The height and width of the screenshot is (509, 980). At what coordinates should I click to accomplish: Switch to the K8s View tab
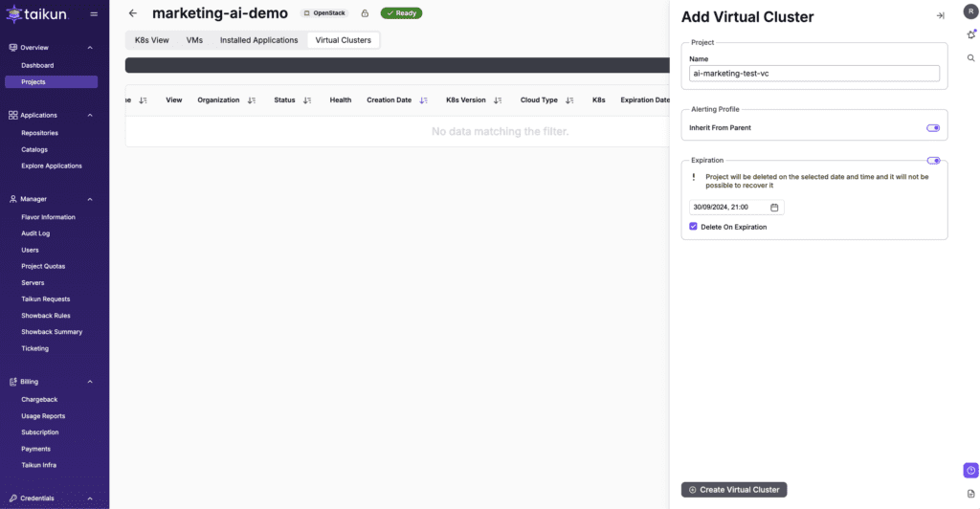tap(152, 40)
